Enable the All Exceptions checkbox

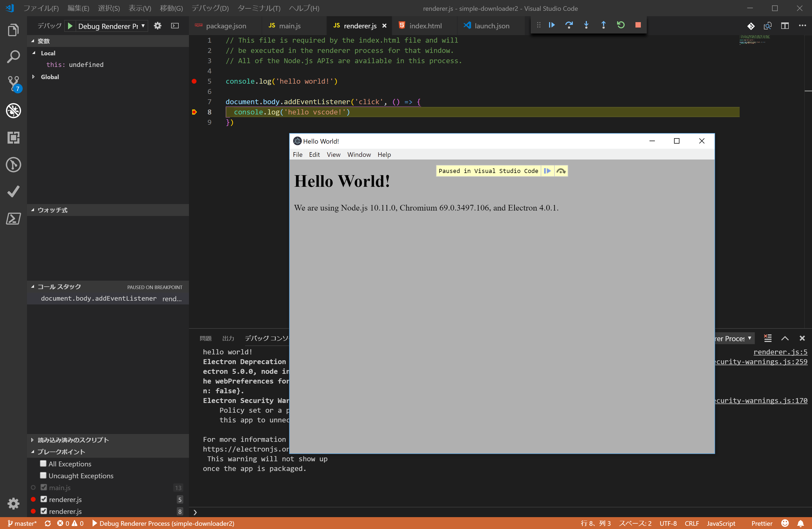coord(43,463)
